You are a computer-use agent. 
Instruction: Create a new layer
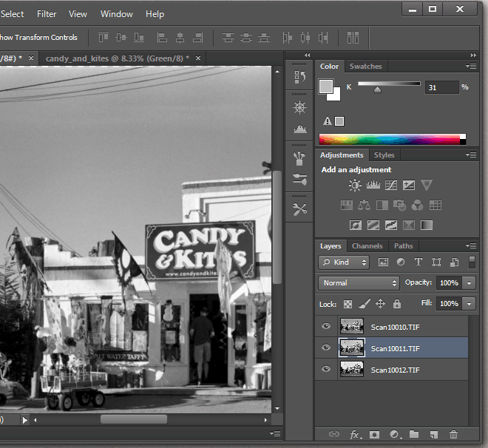click(434, 434)
